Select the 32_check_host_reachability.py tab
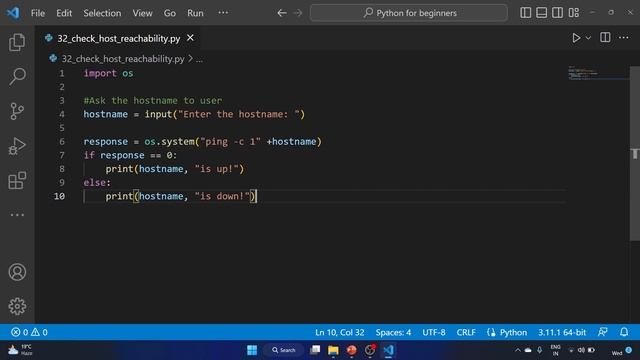The image size is (640, 360). point(118,38)
